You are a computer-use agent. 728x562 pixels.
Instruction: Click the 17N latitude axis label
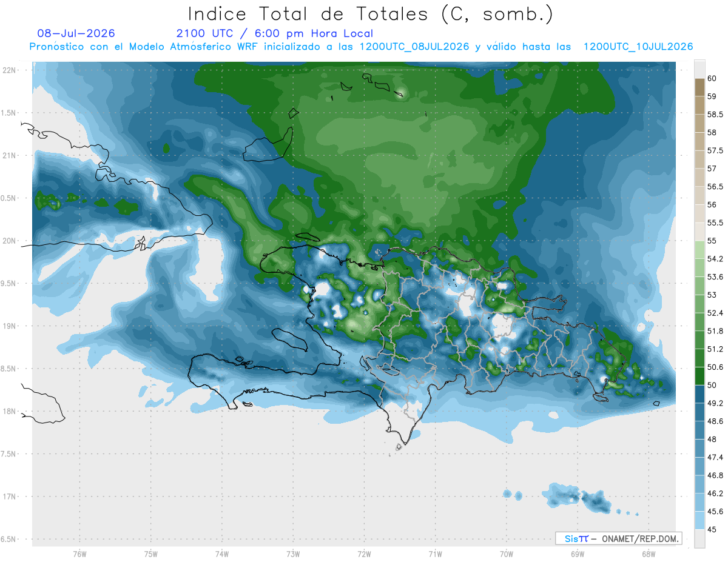point(8,497)
